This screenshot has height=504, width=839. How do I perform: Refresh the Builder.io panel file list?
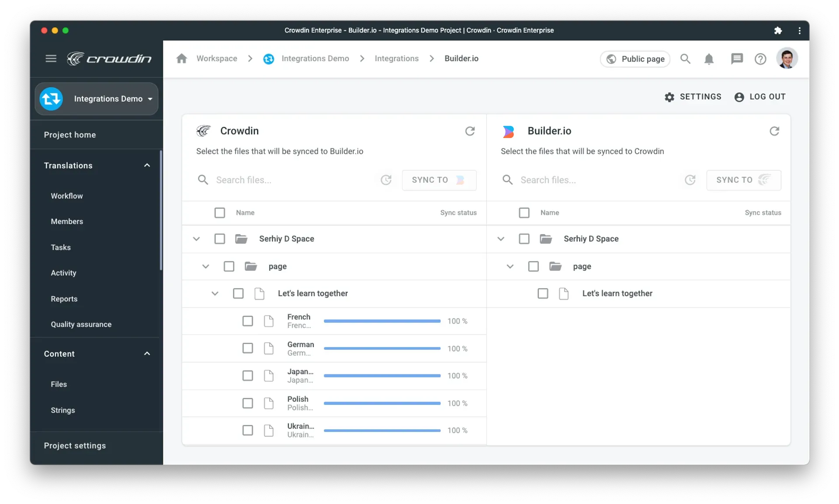pos(774,131)
